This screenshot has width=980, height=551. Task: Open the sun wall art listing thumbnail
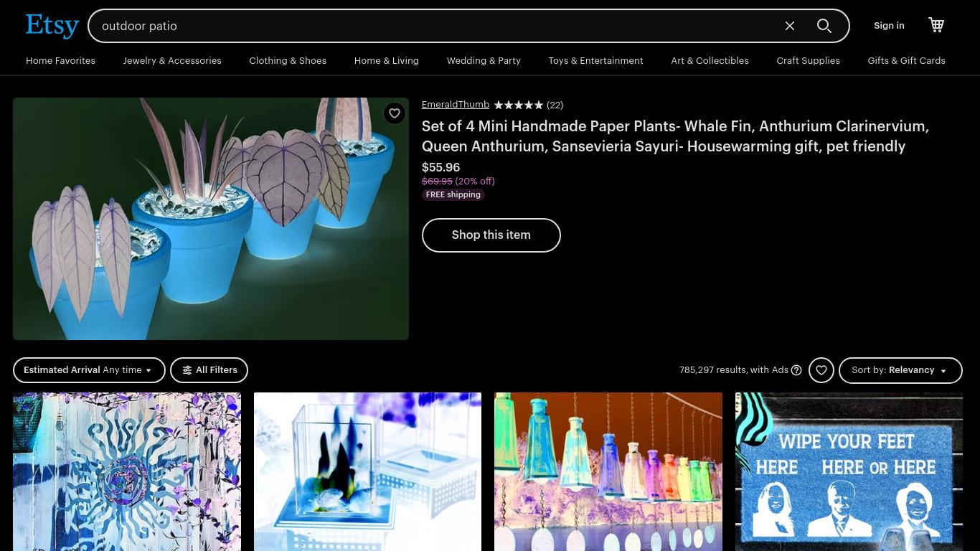pyautogui.click(x=127, y=471)
